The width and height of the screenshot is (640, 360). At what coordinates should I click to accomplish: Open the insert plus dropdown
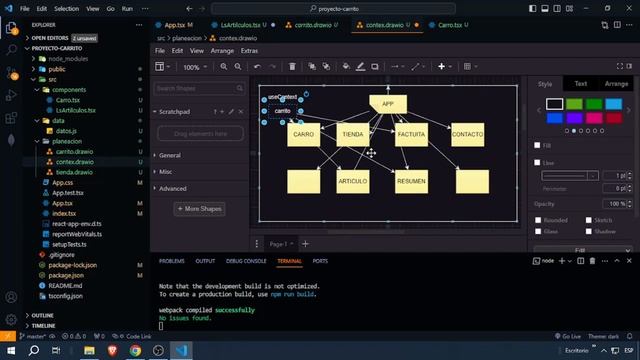[444, 67]
